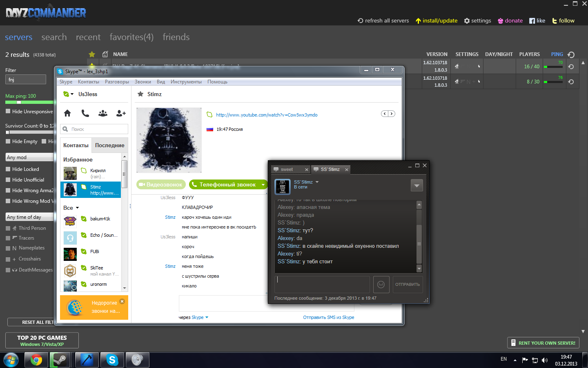Screen dimensions: 588x368
Task: Open the Any time of day dropdown
Action: 30,217
